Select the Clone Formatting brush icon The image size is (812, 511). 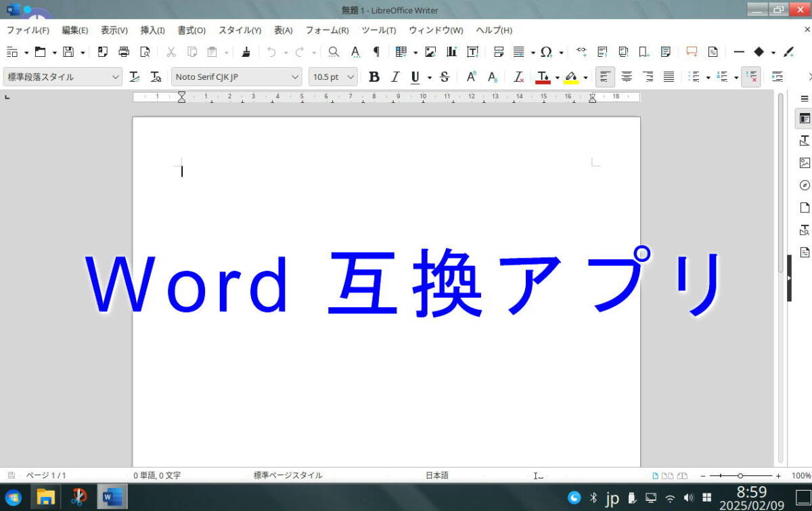point(246,51)
